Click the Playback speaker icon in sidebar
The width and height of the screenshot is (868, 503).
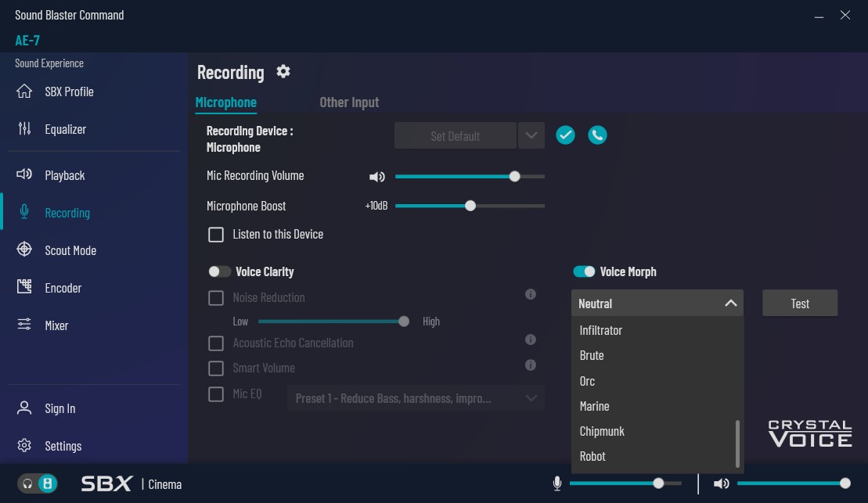pyautogui.click(x=24, y=174)
